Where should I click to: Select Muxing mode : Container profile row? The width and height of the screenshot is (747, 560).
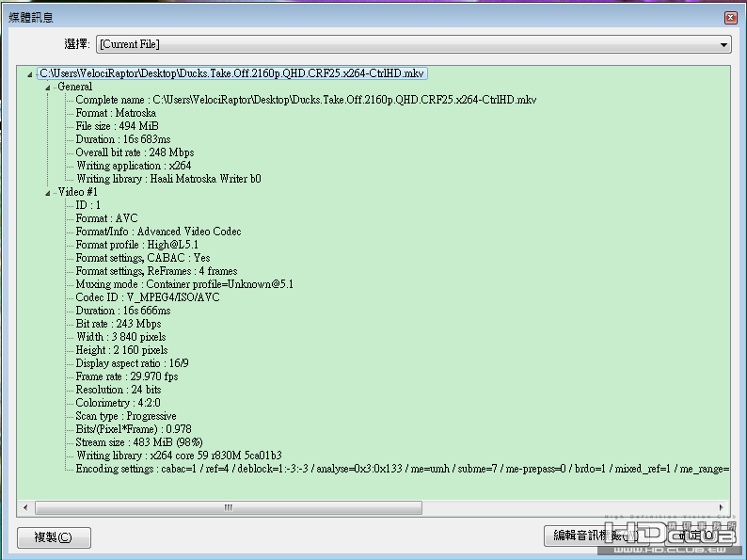point(184,284)
